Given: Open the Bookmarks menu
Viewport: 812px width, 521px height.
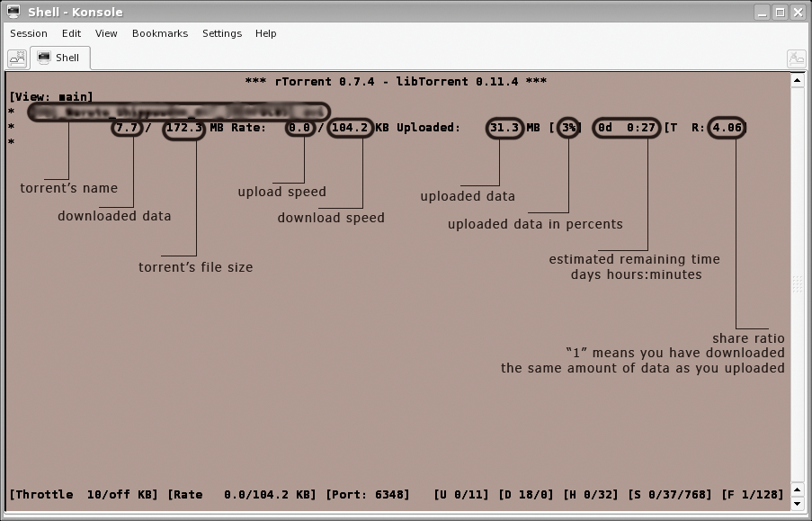Looking at the screenshot, I should [x=160, y=33].
